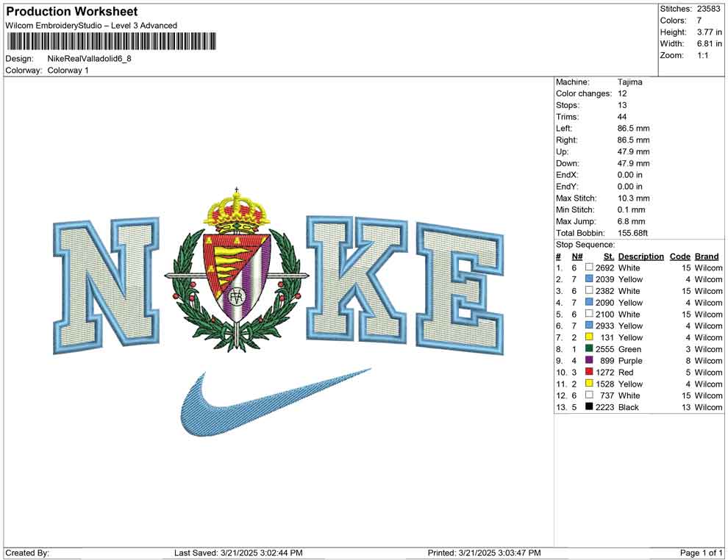Click the embroidered letter E
This screenshot has height=560, width=728.
point(460,289)
